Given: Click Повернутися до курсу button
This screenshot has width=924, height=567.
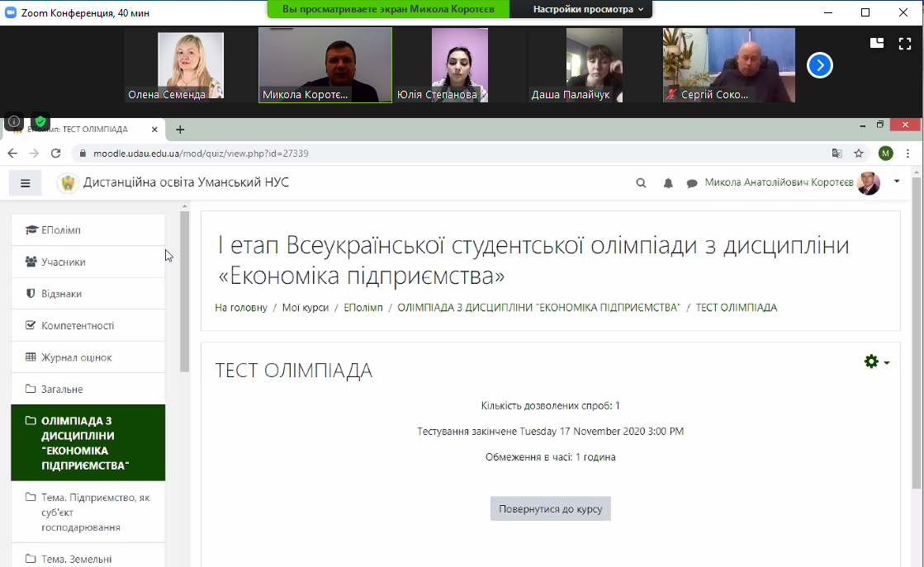Looking at the screenshot, I should 551,508.
